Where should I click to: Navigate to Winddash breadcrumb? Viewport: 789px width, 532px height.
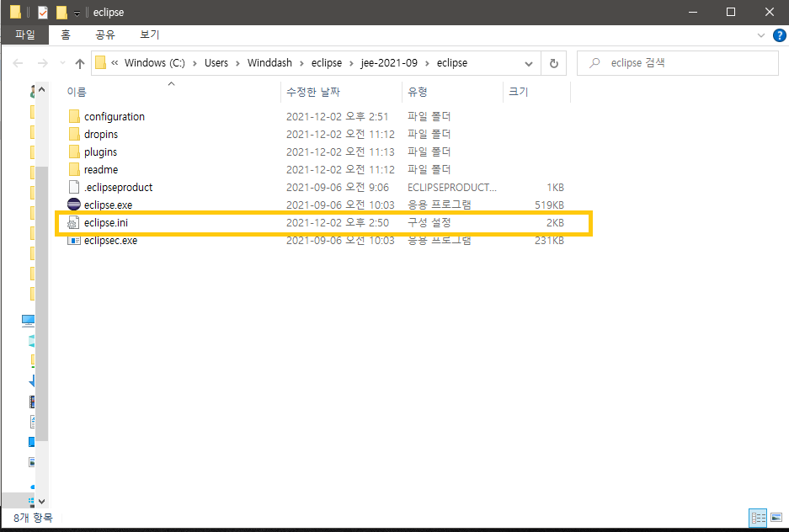269,63
